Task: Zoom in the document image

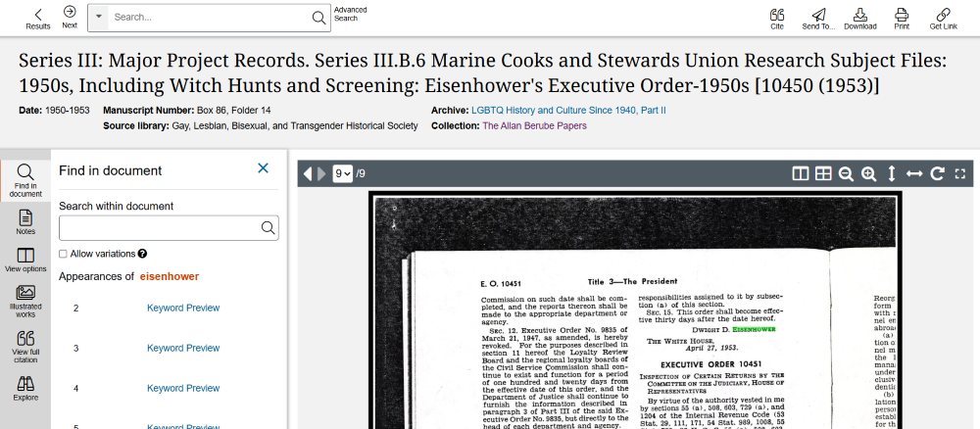Action: pos(868,174)
